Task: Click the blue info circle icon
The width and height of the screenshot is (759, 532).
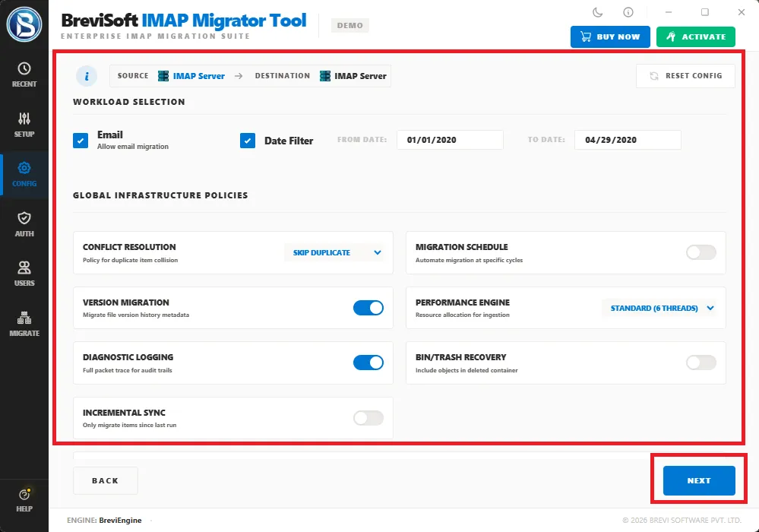Action: coord(87,76)
